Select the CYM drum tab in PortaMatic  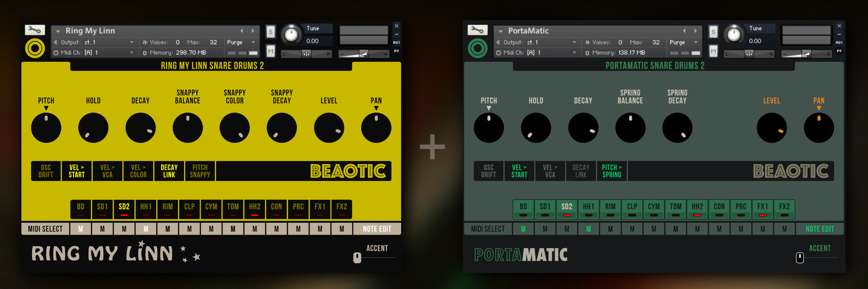pos(654,209)
